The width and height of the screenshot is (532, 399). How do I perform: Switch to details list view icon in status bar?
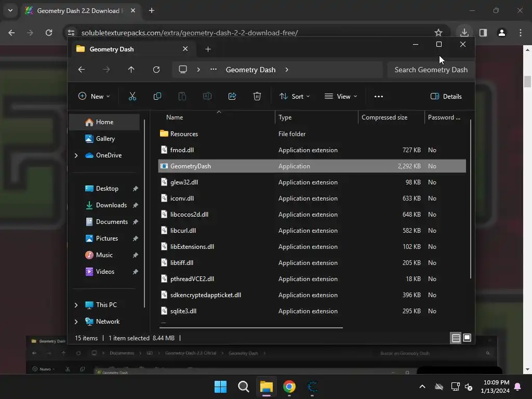point(456,338)
